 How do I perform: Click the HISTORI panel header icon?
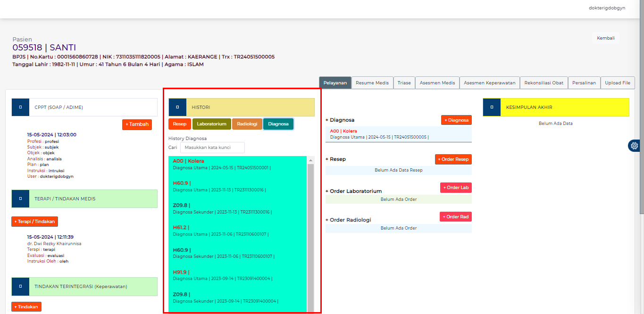[x=178, y=107]
